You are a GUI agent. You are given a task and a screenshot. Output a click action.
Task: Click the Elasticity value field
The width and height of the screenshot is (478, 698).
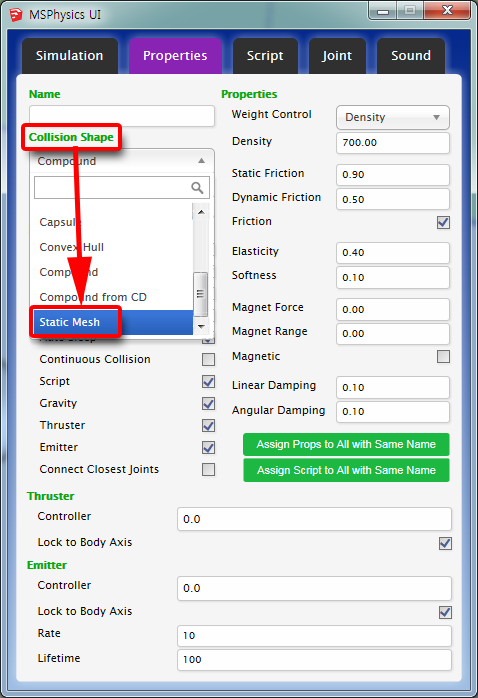pyautogui.click(x=393, y=252)
